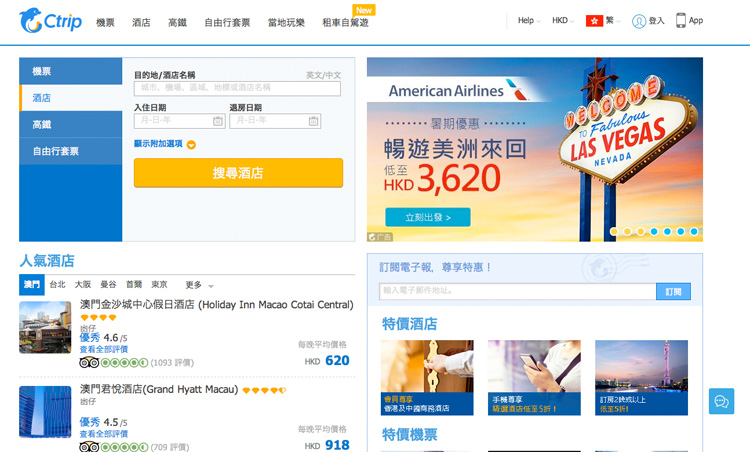Select the fourth banner carousel dot
The width and height of the screenshot is (750, 452).
[654, 232]
